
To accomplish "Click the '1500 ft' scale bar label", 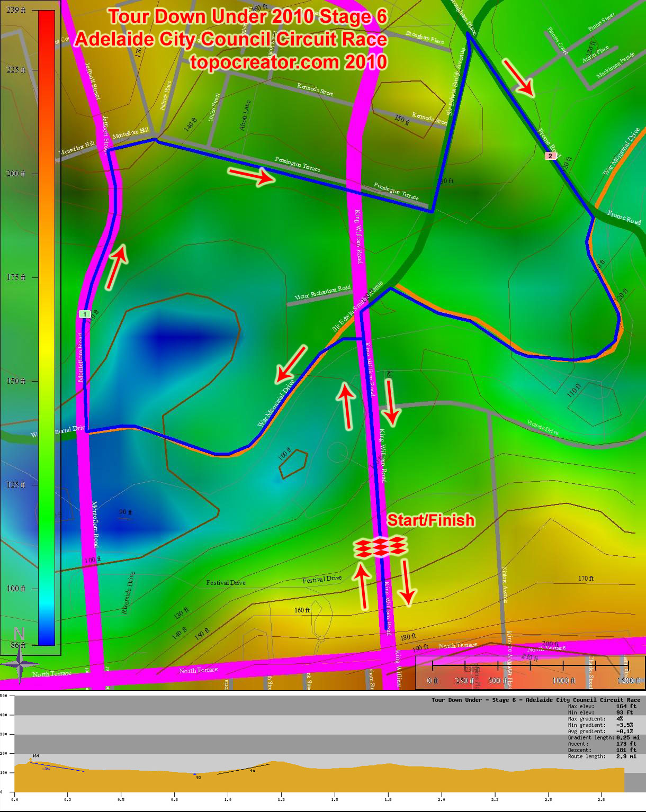I will pos(629,681).
